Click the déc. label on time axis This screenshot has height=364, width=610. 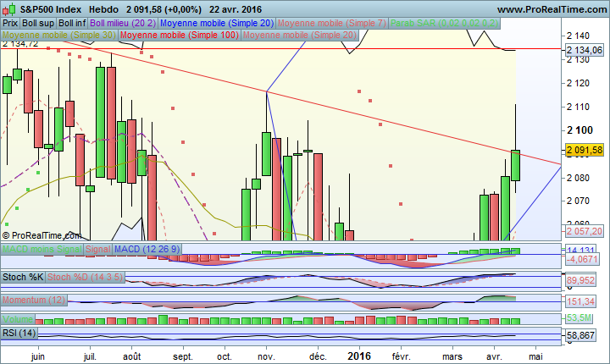pos(318,356)
